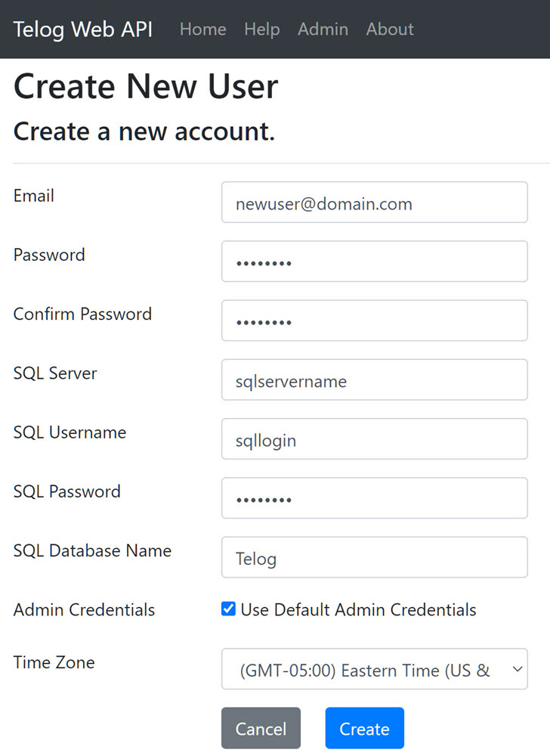
Task: Open the Home menu item
Action: pyautogui.click(x=202, y=29)
